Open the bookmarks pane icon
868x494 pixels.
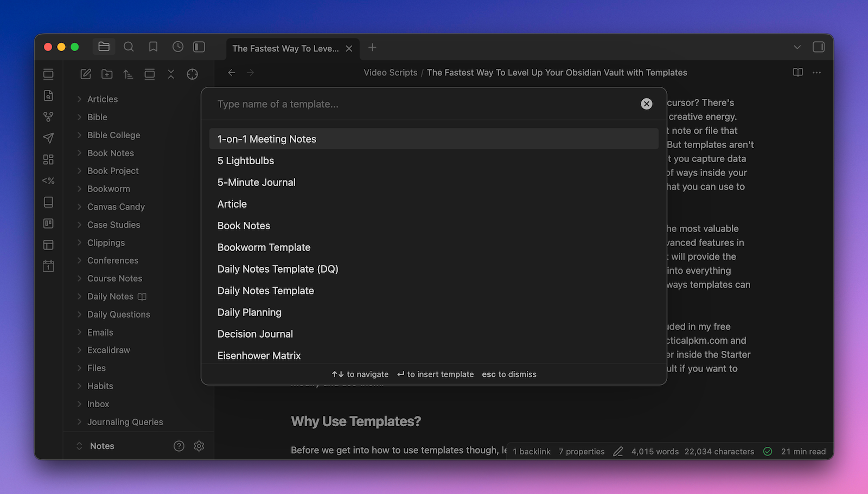(154, 47)
